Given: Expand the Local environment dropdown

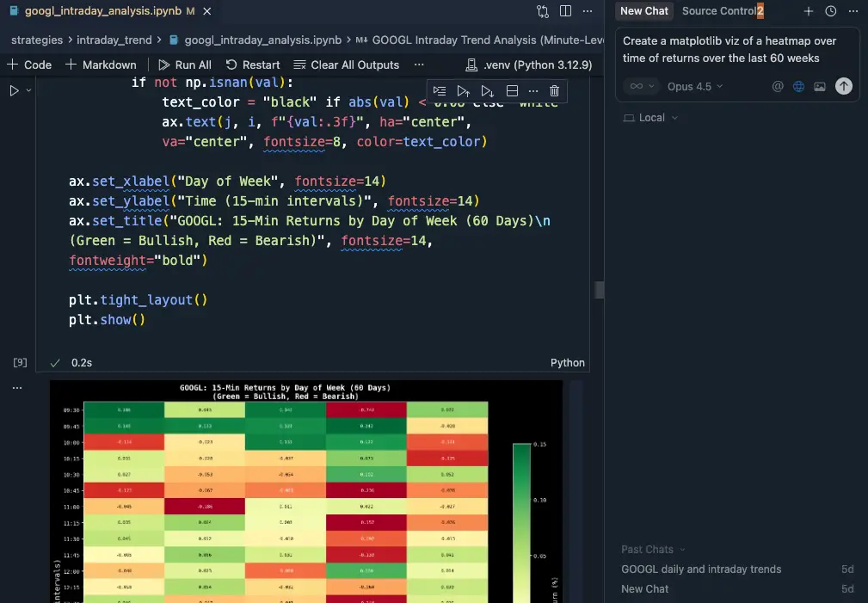Looking at the screenshot, I should point(650,118).
